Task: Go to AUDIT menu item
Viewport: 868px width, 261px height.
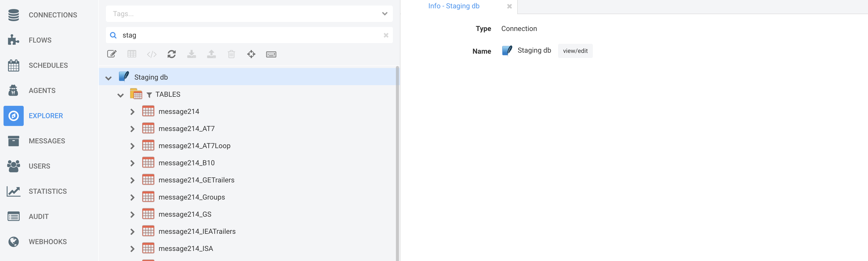Action: coord(39,217)
